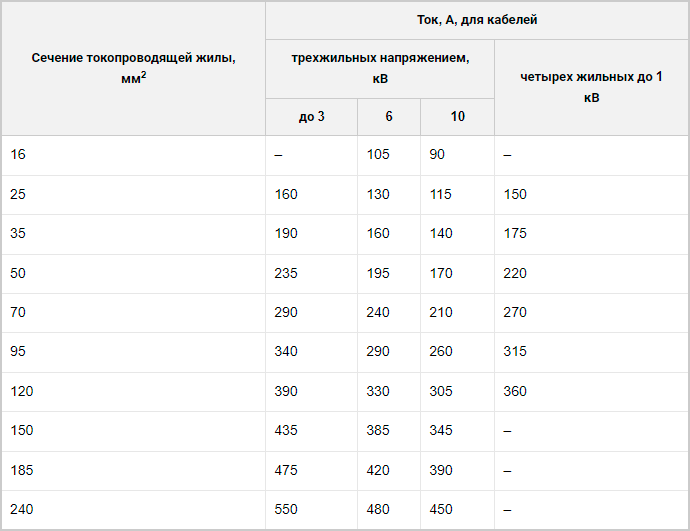Image resolution: width=690 pixels, height=531 pixels.
Task: Select the value 550 in row 240
Action: click(x=286, y=509)
